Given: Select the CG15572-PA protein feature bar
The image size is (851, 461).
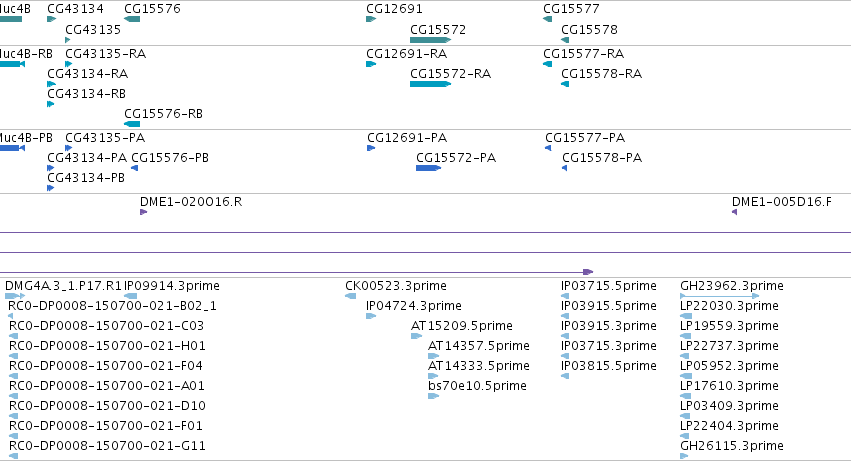Looking at the screenshot, I should [x=428, y=168].
